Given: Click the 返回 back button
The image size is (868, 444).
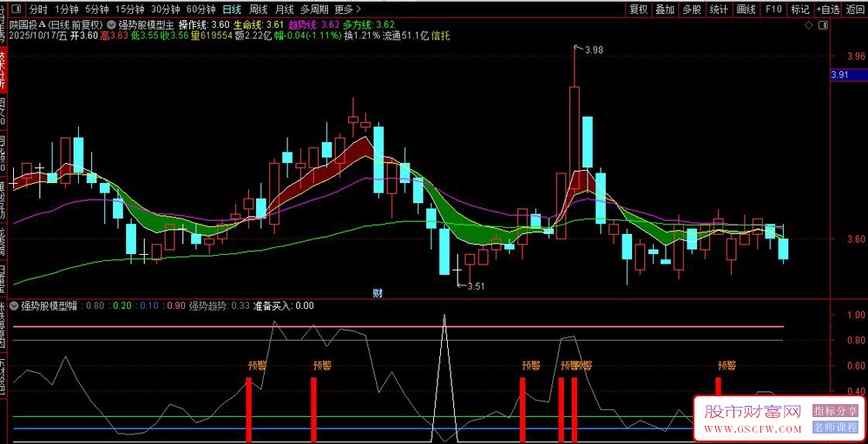Looking at the screenshot, I should pyautogui.click(x=855, y=10).
